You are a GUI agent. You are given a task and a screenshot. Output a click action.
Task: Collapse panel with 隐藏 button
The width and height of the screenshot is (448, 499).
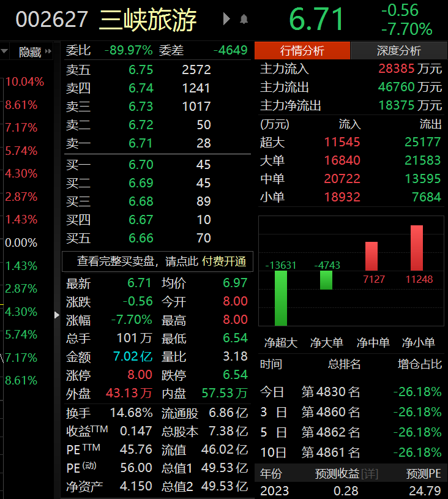pyautogui.click(x=35, y=51)
